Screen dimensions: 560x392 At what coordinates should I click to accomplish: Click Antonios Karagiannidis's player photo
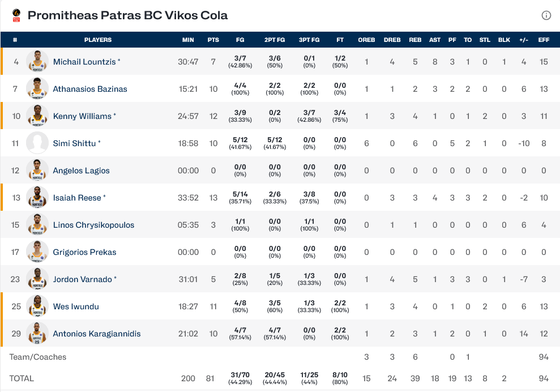point(37,334)
